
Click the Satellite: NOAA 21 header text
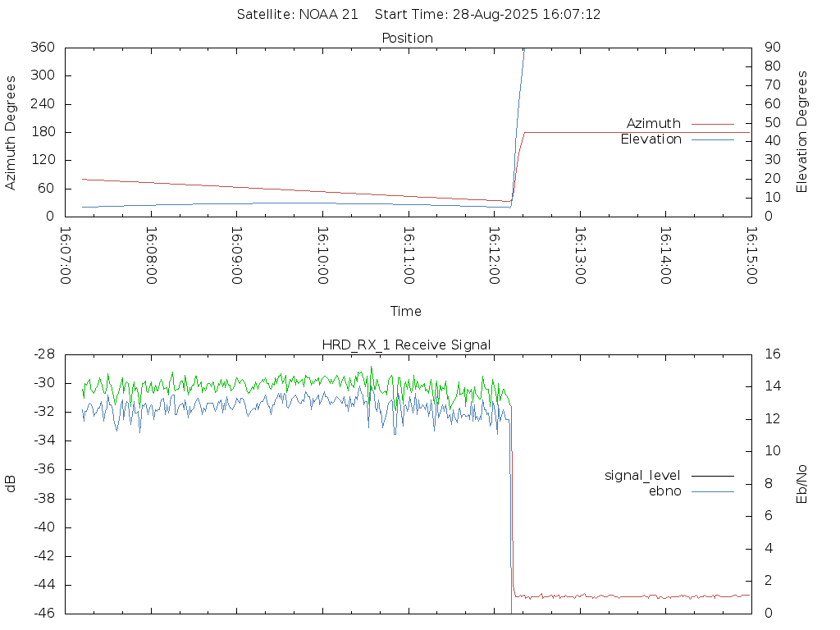pyautogui.click(x=297, y=15)
